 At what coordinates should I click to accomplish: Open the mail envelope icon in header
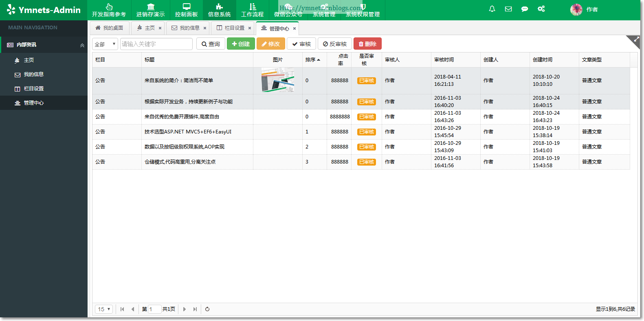point(508,9)
